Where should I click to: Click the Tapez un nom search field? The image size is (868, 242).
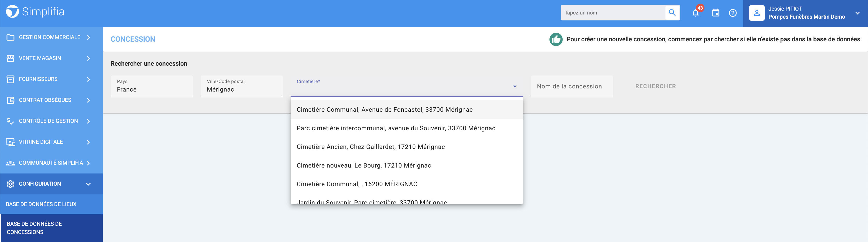613,13
